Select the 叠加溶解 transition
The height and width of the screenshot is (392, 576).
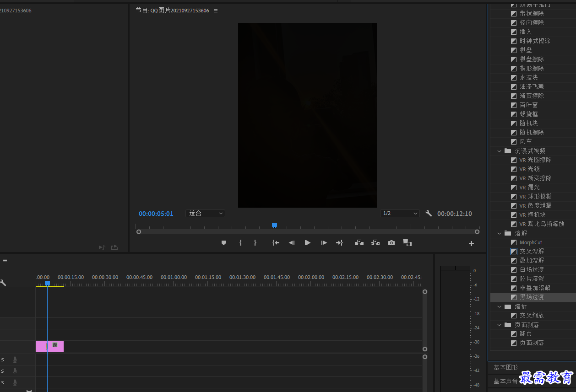click(532, 260)
